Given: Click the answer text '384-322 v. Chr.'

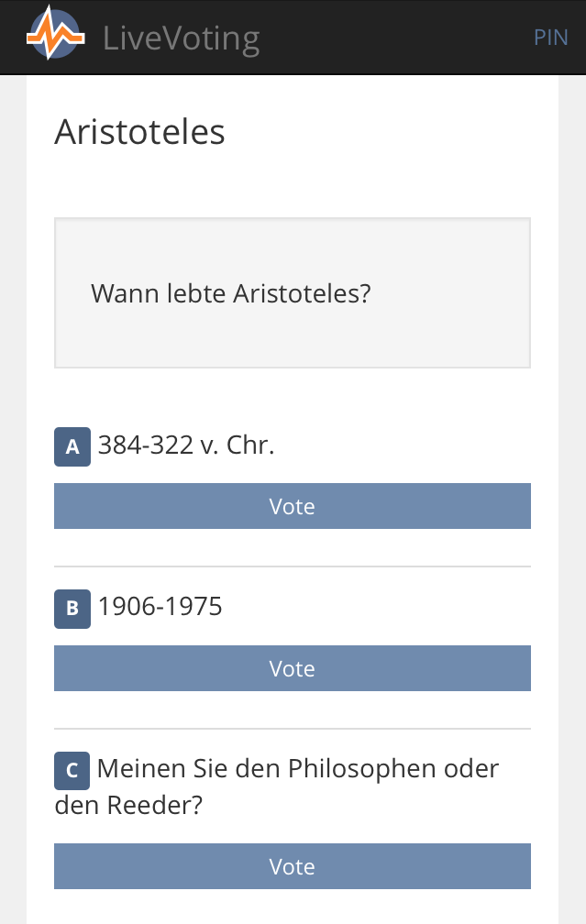Looking at the screenshot, I should [186, 445].
